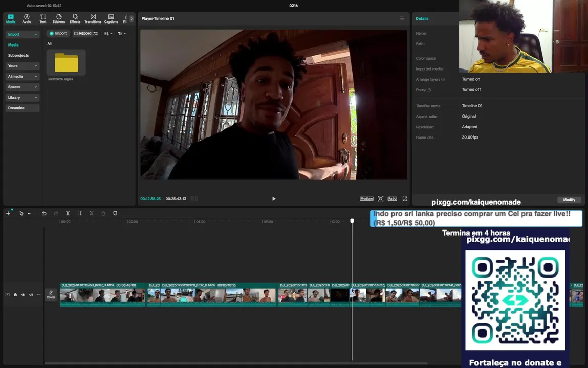The image size is (588, 368).
Task: Open Subprojects in the sidebar
Action: point(18,55)
